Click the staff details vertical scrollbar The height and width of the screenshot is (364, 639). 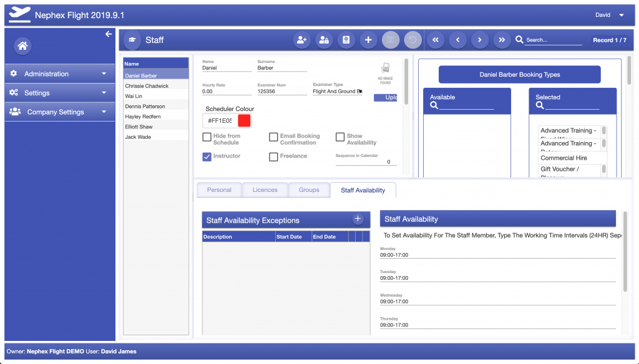(x=406, y=82)
